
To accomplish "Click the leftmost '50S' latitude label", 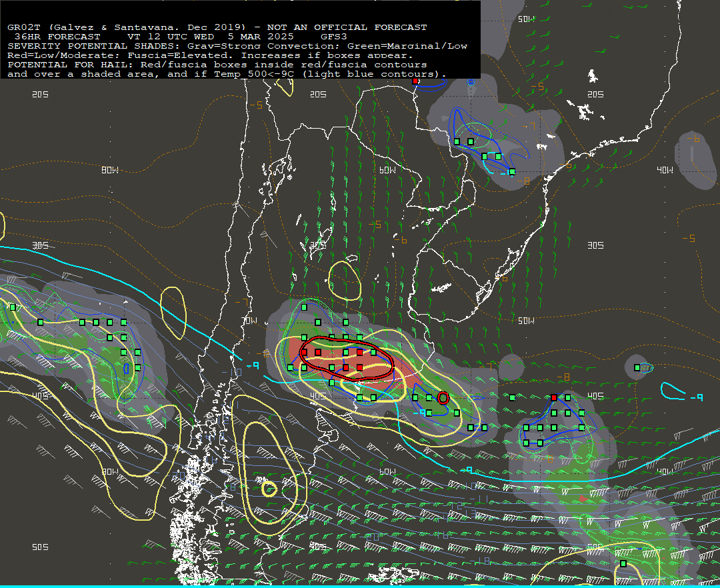I will tap(41, 547).
